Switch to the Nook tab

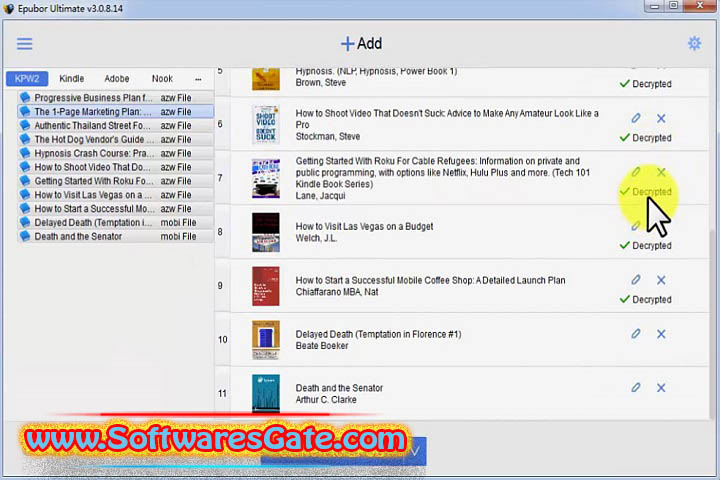coord(162,79)
